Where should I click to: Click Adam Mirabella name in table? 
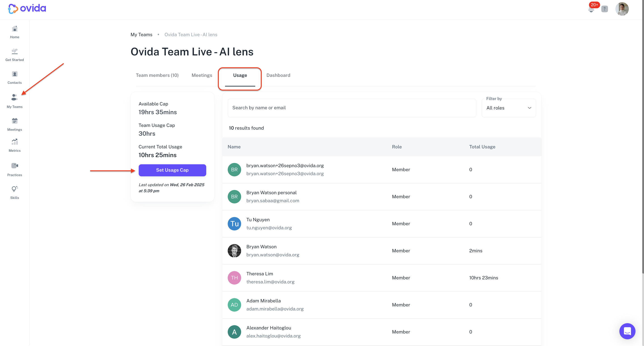(263, 301)
